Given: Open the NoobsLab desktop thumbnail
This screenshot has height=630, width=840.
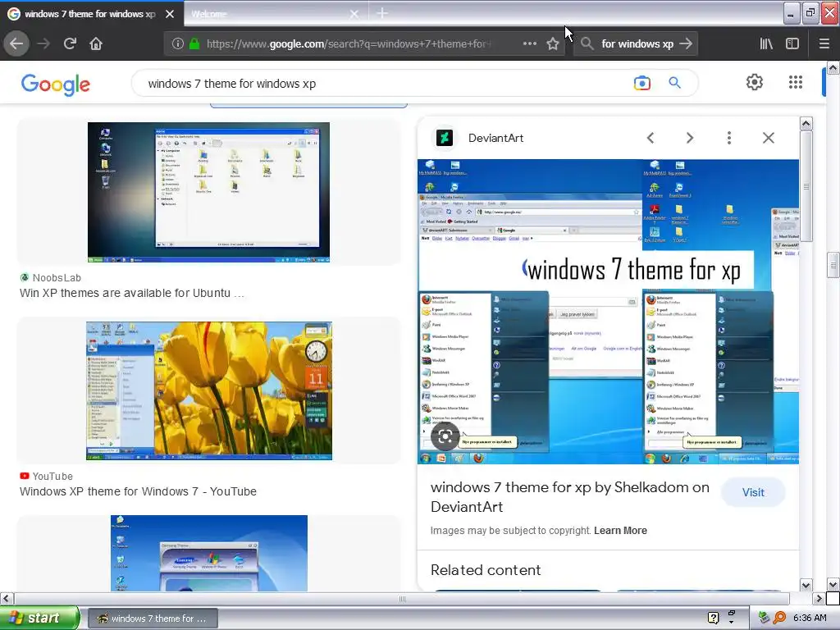Looking at the screenshot, I should 208,192.
